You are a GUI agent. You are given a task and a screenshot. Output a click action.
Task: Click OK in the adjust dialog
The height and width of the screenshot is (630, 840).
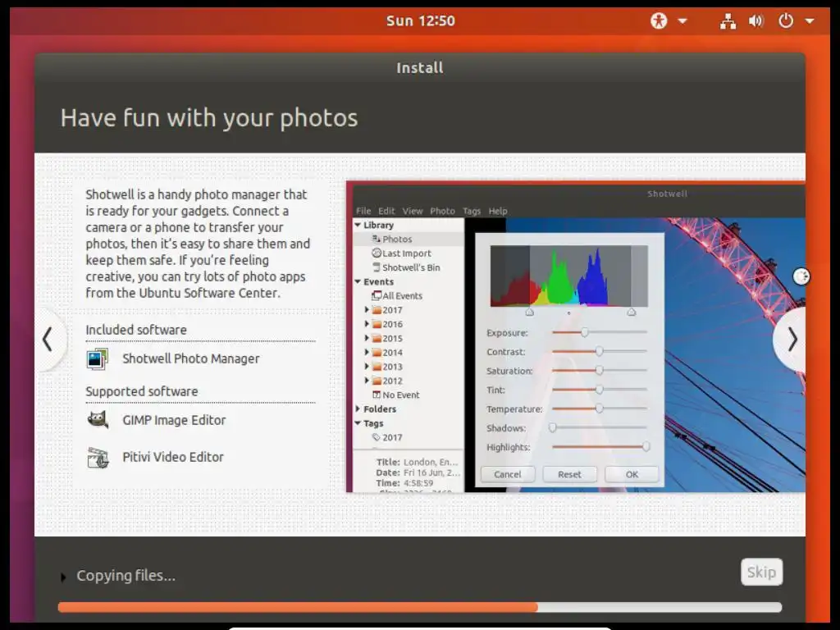[x=632, y=474]
